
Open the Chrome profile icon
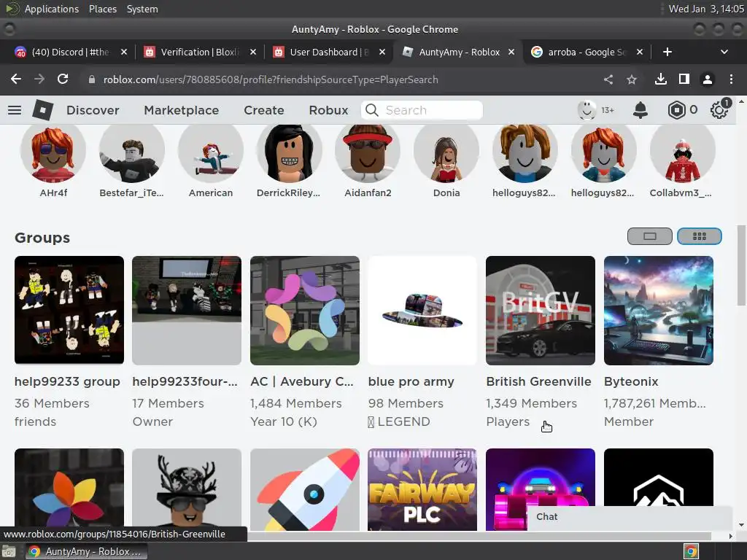tap(708, 79)
